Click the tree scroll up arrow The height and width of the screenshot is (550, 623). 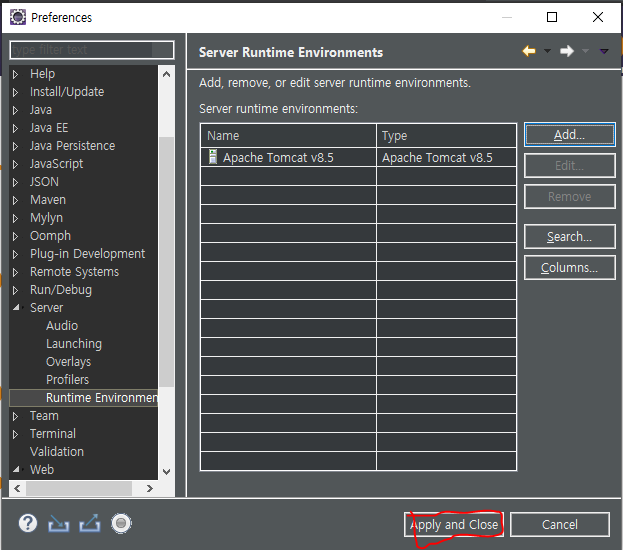click(166, 74)
